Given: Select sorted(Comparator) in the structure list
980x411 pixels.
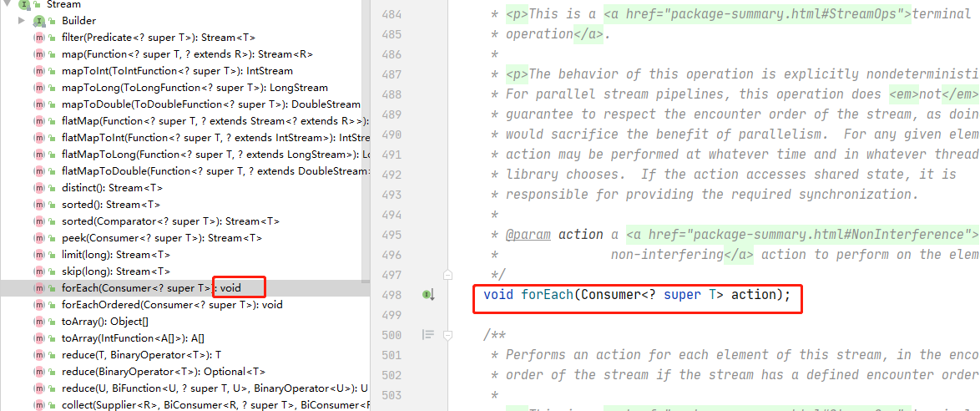Looking at the screenshot, I should (x=170, y=221).
